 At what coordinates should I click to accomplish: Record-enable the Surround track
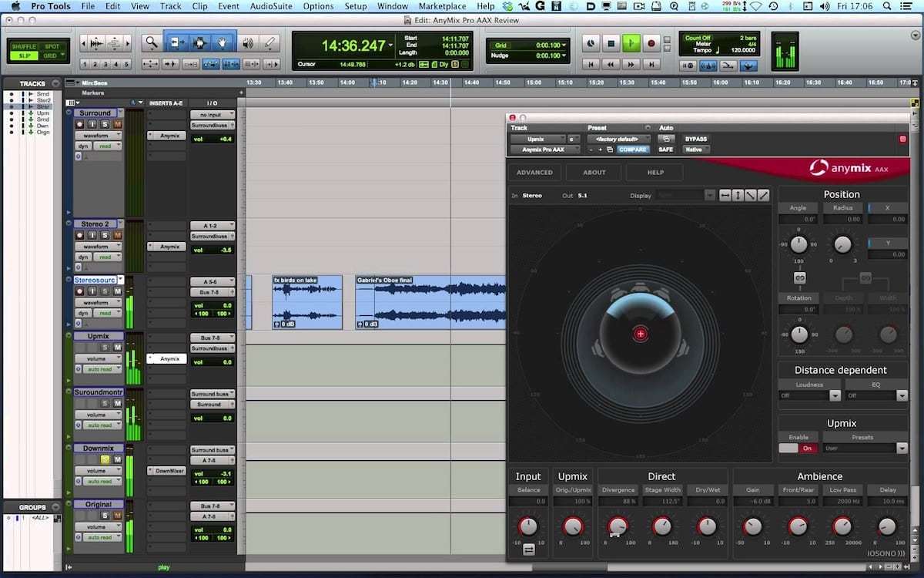click(x=80, y=124)
